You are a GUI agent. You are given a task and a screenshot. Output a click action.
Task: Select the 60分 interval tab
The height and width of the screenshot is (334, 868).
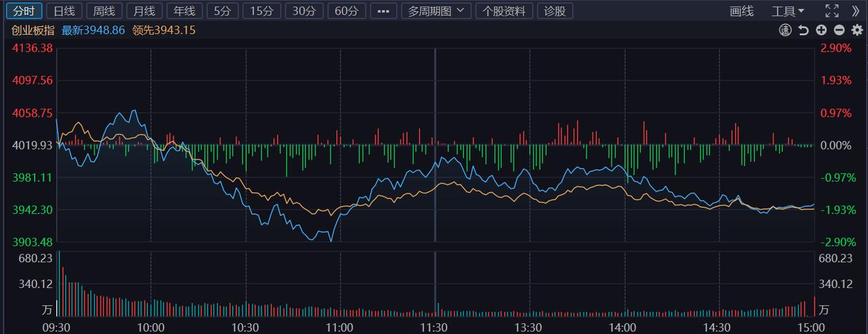pos(347,11)
